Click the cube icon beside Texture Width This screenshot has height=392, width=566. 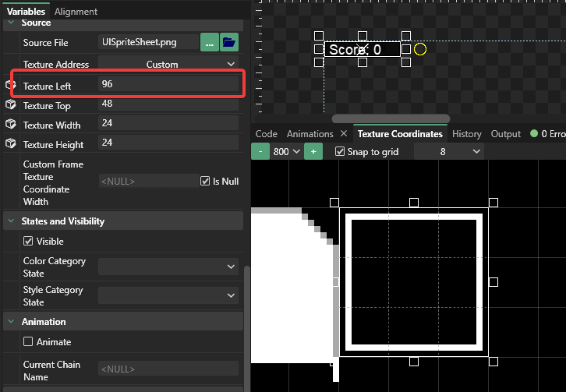(11, 124)
